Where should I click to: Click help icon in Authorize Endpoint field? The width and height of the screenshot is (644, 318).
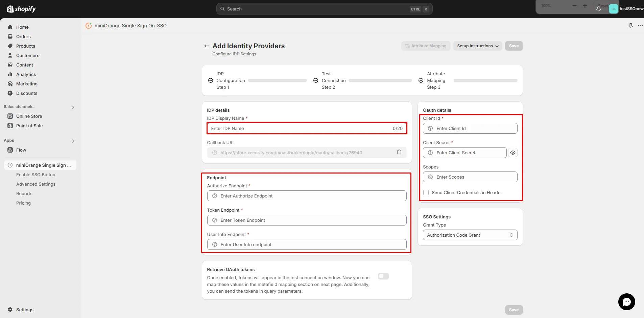click(214, 196)
